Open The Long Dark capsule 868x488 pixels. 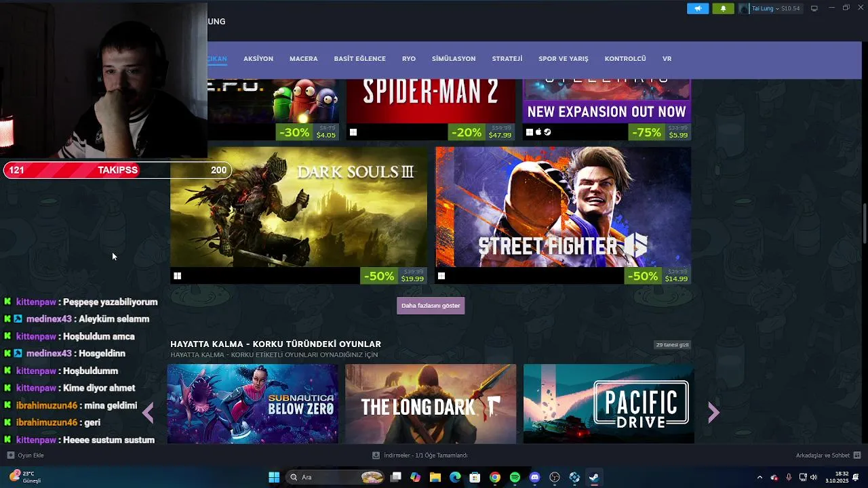431,404
